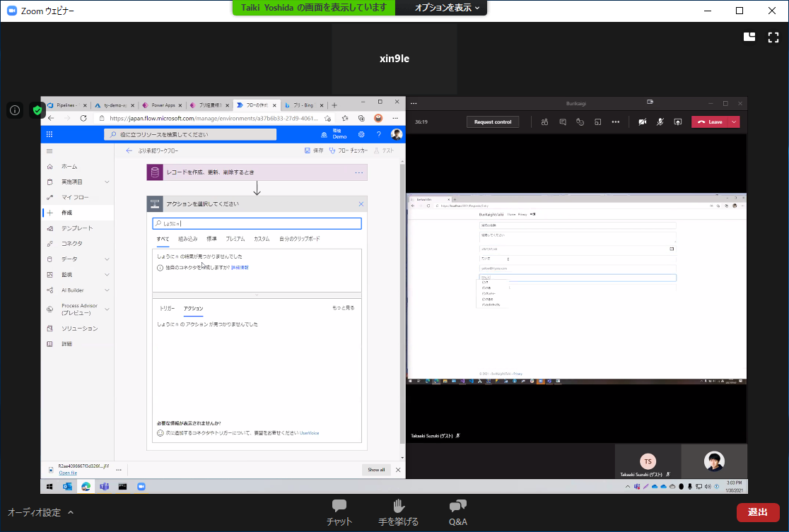Screen dimensions: 789x532
Task: Toggle the Teams camera icon
Action: coord(643,122)
